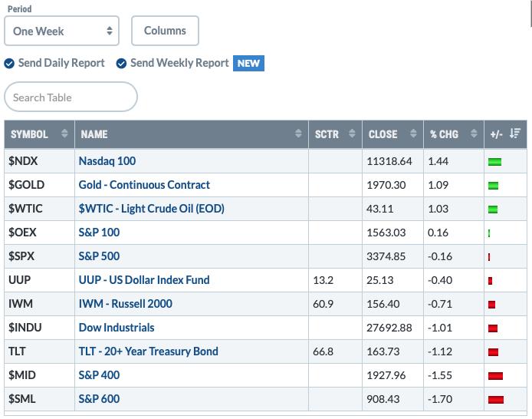
Task: Open UUP - US Dollar Index Fund link
Action: coord(144,280)
